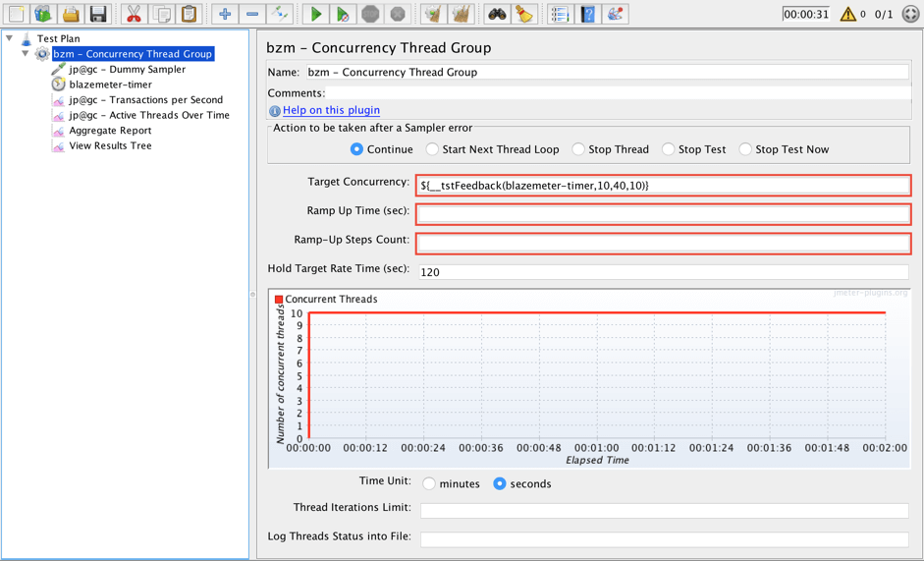
Task: Open jp@gc - Active Threads Over Time
Action: pyautogui.click(x=149, y=115)
